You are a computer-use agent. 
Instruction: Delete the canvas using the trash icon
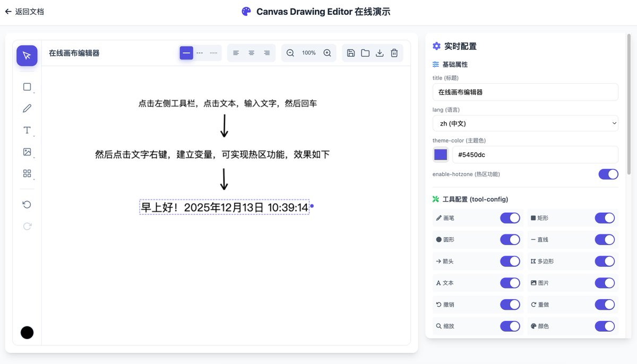[393, 53]
